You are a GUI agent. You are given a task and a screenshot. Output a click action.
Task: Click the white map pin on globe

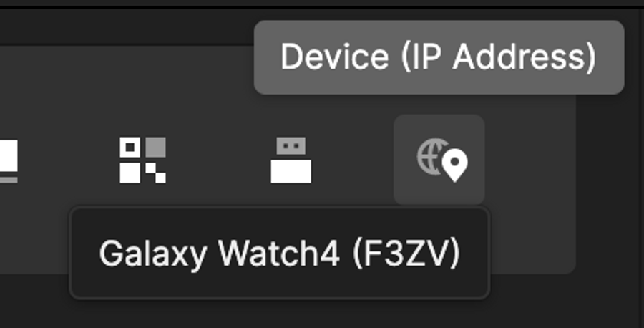tap(454, 165)
